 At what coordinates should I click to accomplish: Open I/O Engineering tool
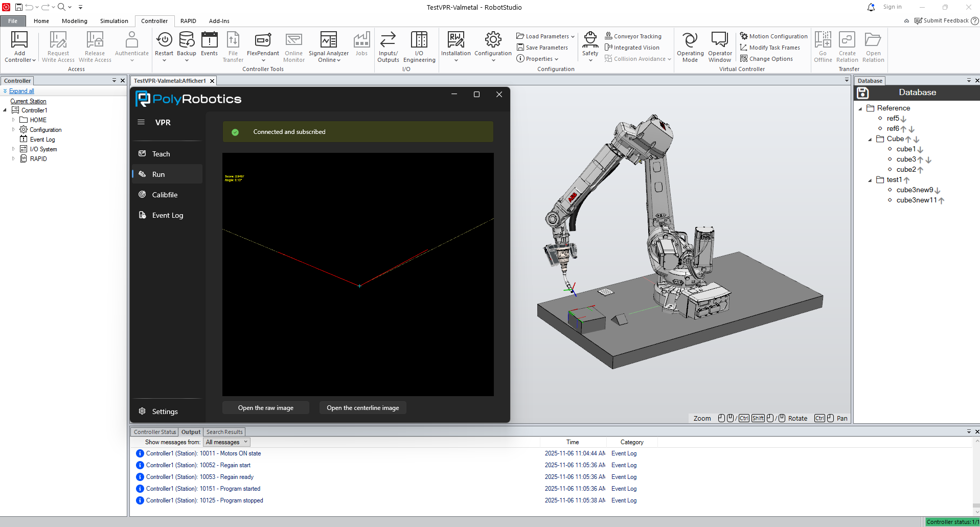pyautogui.click(x=419, y=47)
